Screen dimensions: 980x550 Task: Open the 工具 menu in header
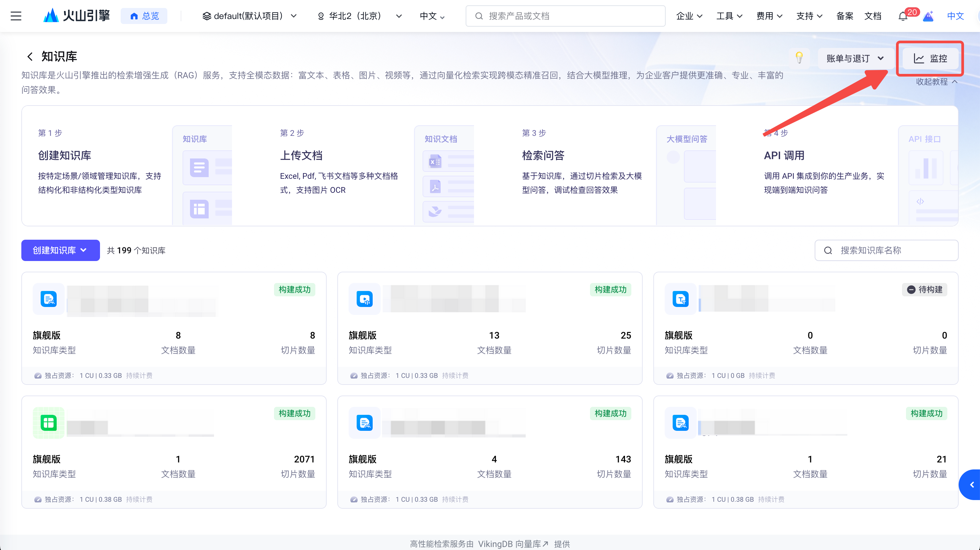[x=729, y=16]
